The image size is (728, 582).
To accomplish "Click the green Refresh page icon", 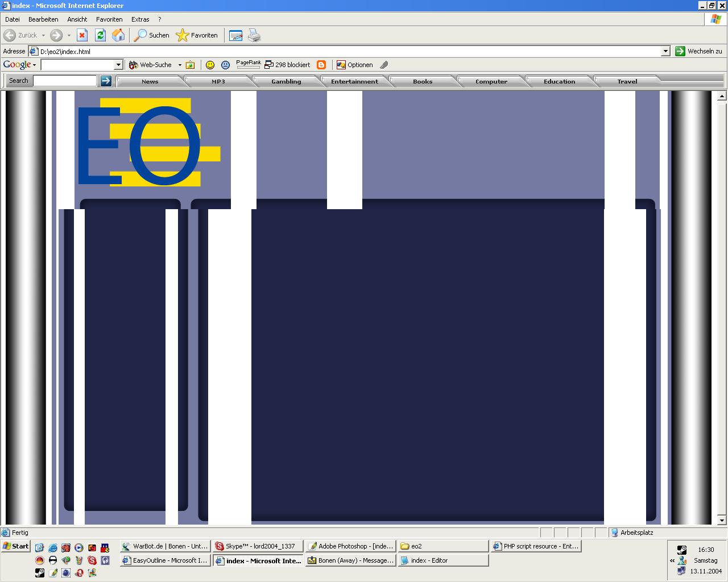I will click(100, 35).
